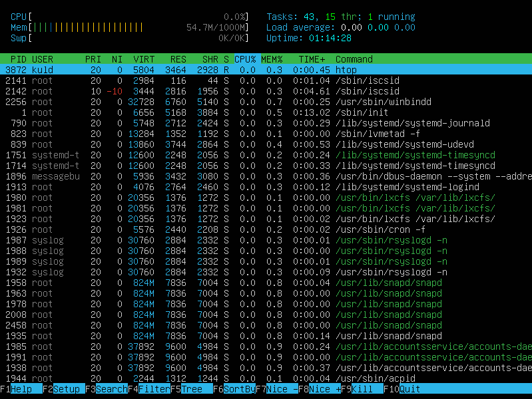Screen dimensions: 532x399
Task: Click F10 Quit in the bottom bar
Action: coord(409,389)
